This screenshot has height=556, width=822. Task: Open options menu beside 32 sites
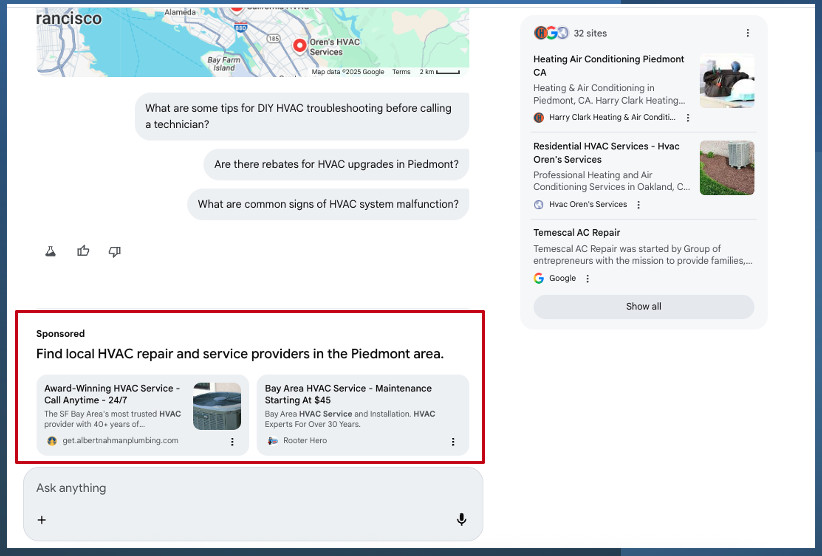(748, 33)
